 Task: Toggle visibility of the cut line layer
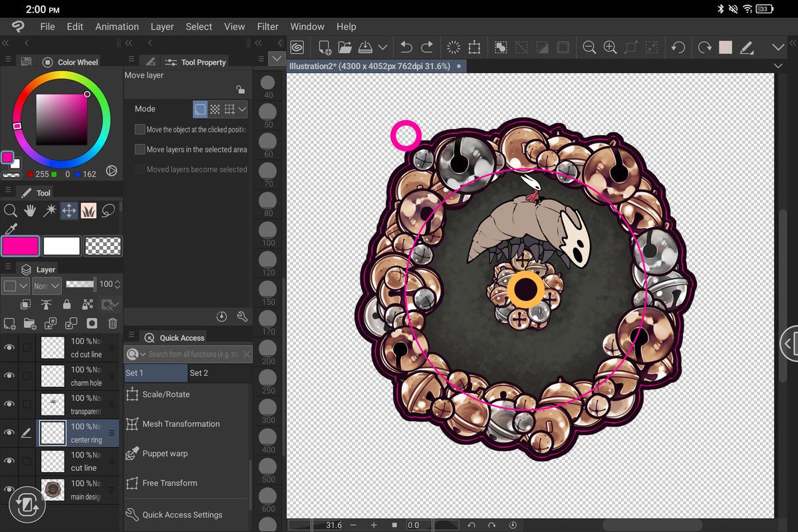click(9, 461)
